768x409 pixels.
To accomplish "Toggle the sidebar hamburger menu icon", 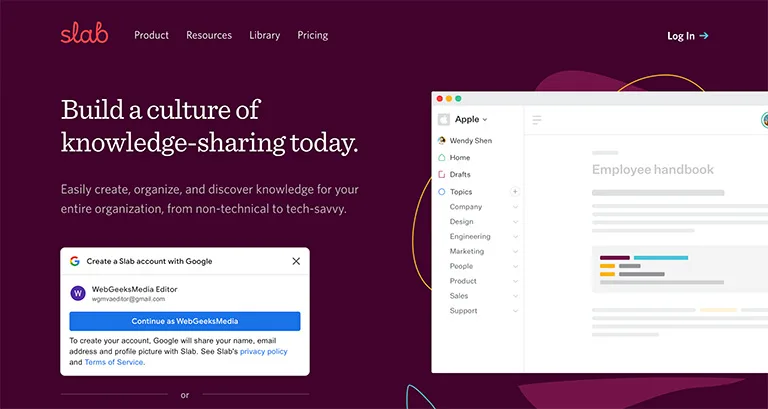I will (x=537, y=120).
